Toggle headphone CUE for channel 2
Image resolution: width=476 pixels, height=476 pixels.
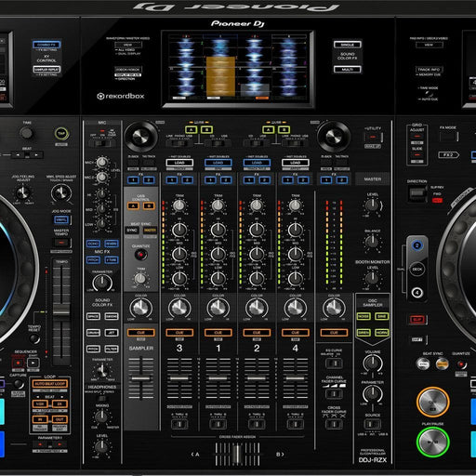[257, 333]
